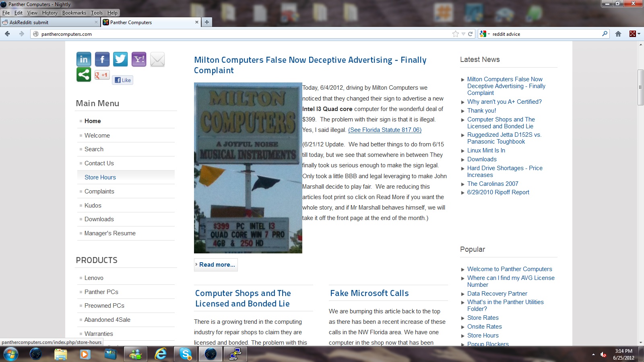
Task: Open the History menu
Action: pos(50,13)
